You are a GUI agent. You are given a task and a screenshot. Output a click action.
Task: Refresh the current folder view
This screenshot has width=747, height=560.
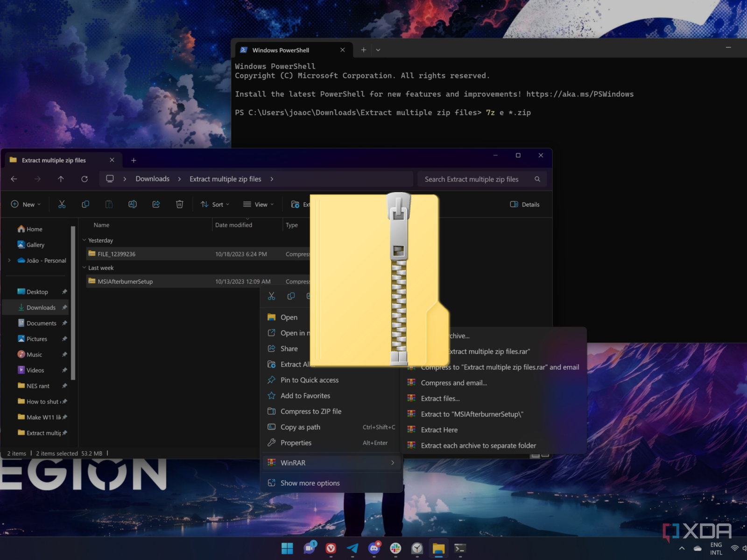[85, 179]
